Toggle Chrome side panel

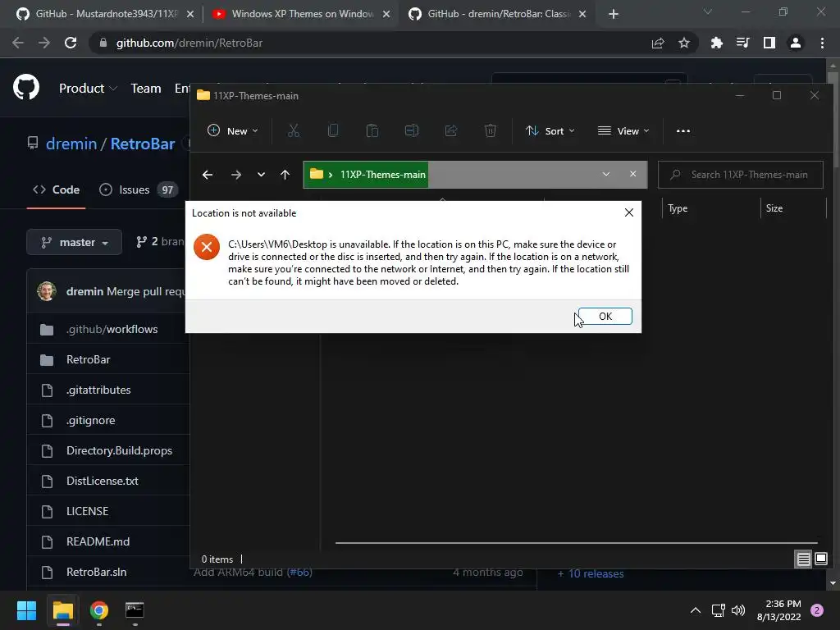click(769, 43)
